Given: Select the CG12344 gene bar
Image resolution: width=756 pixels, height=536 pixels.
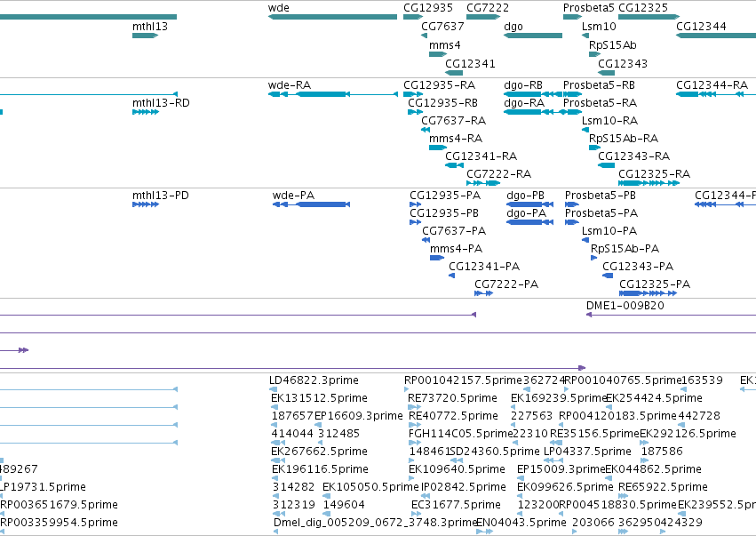Looking at the screenshot, I should tap(716, 36).
